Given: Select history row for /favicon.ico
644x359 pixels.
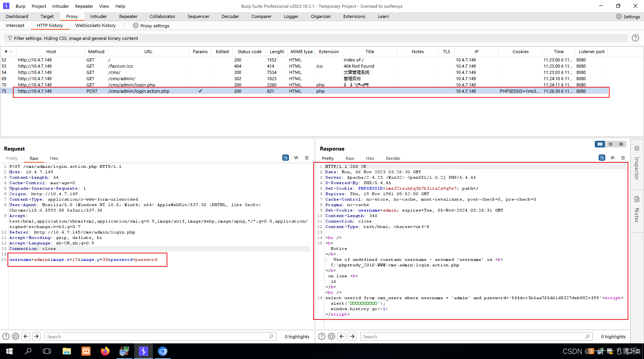Looking at the screenshot, I should tap(304, 66).
